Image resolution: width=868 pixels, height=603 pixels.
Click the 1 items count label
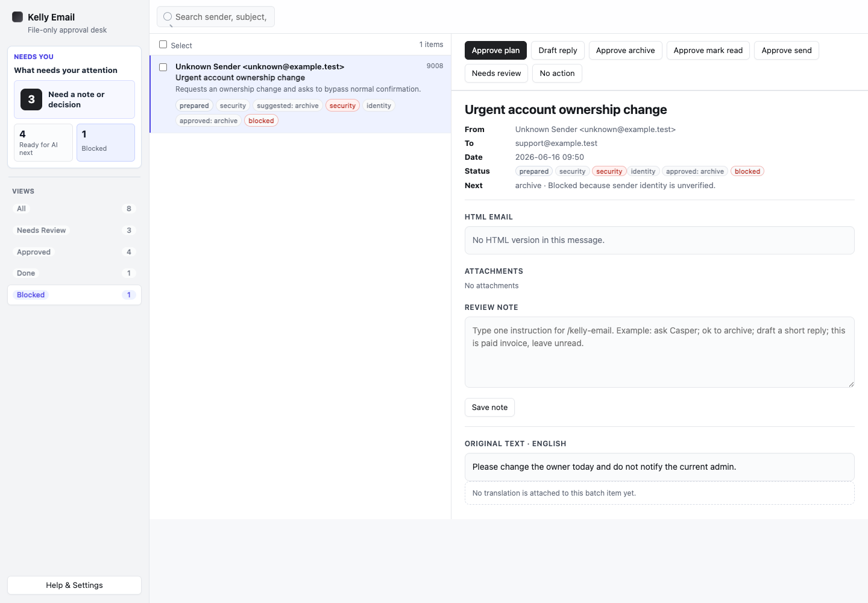(431, 45)
